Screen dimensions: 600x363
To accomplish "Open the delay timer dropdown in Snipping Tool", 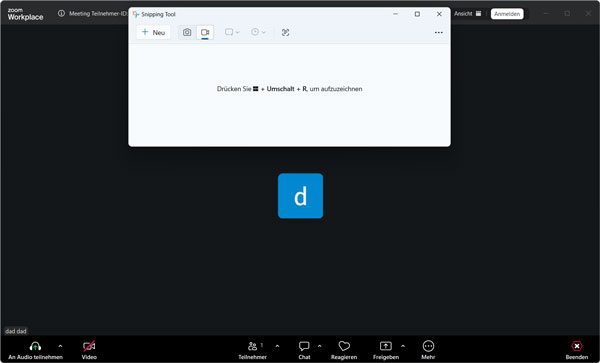I will click(x=258, y=33).
